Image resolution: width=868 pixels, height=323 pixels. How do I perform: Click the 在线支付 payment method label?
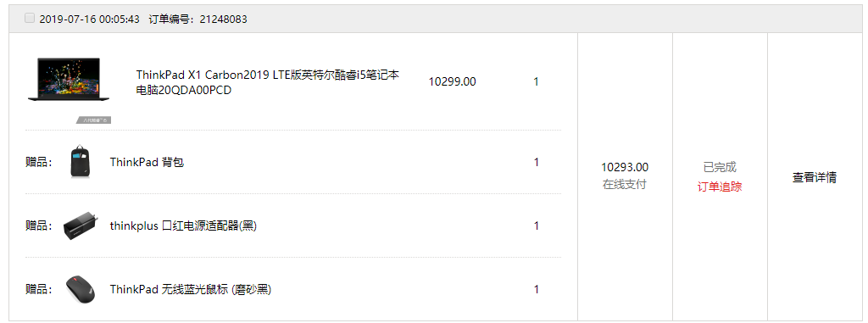point(625,185)
